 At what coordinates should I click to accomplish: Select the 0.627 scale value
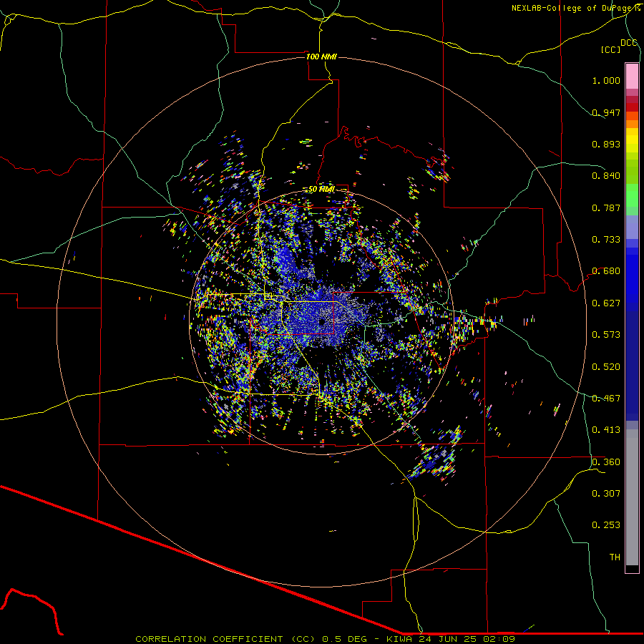pos(606,303)
